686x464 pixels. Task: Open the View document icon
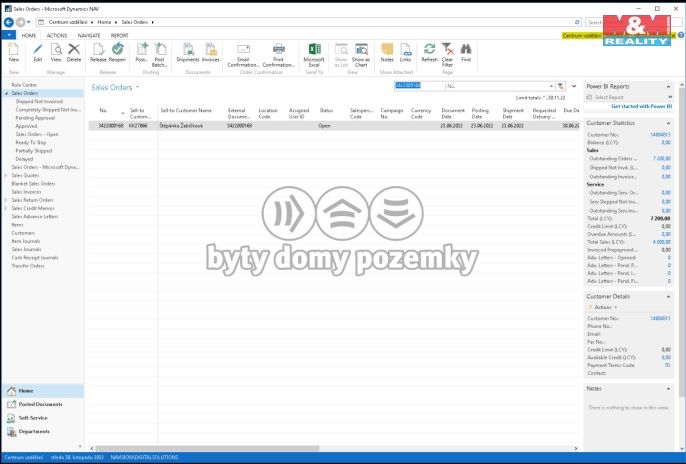point(56,49)
